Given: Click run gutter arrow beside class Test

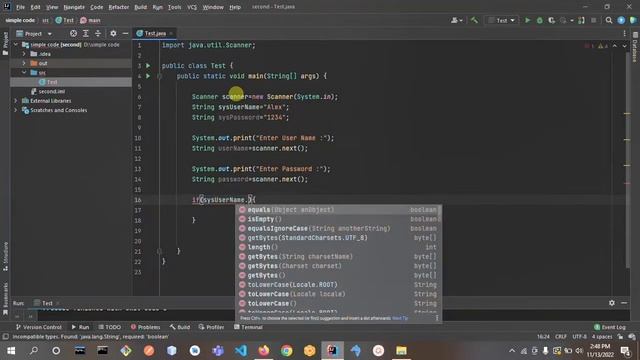Looking at the screenshot, I should pos(148,65).
